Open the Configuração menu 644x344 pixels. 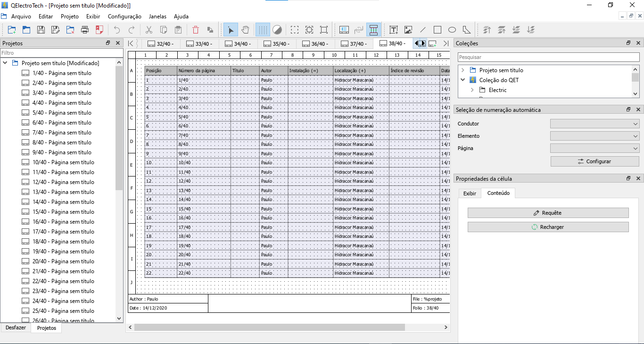124,16
